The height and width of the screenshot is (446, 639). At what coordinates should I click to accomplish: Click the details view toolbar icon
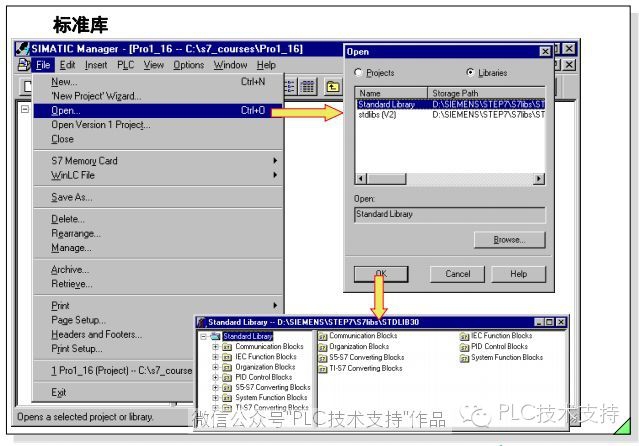point(308,86)
